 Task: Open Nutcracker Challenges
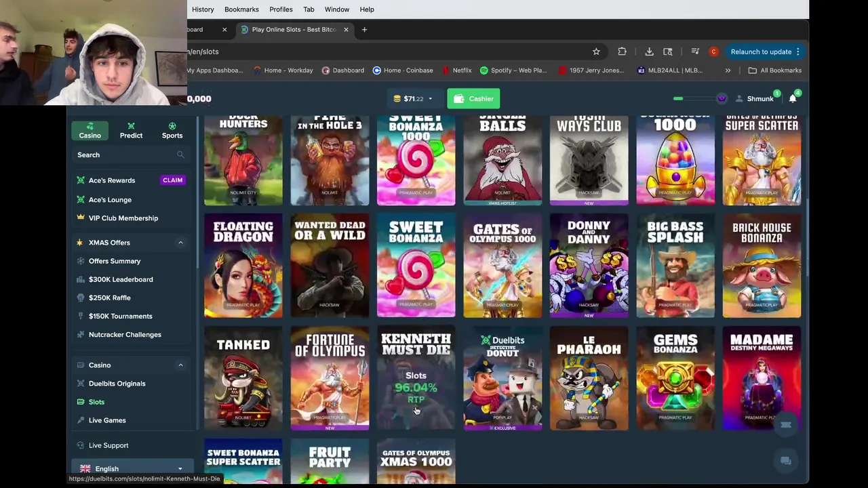pyautogui.click(x=125, y=335)
